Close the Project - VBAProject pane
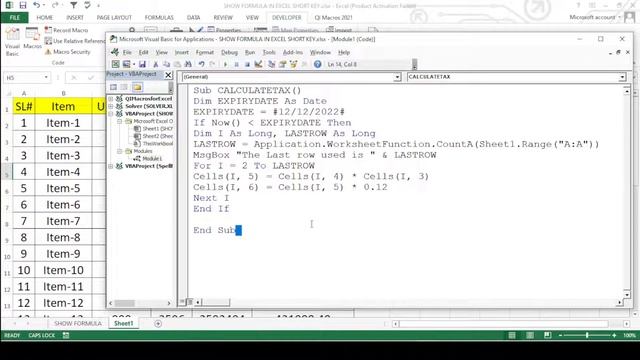 click(168, 75)
